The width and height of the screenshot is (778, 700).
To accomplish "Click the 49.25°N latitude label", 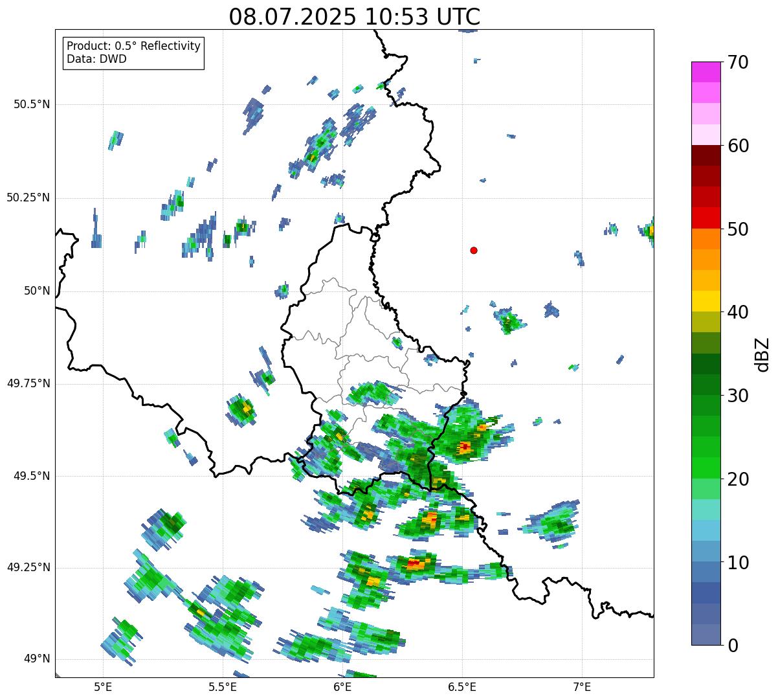I will coord(28,567).
